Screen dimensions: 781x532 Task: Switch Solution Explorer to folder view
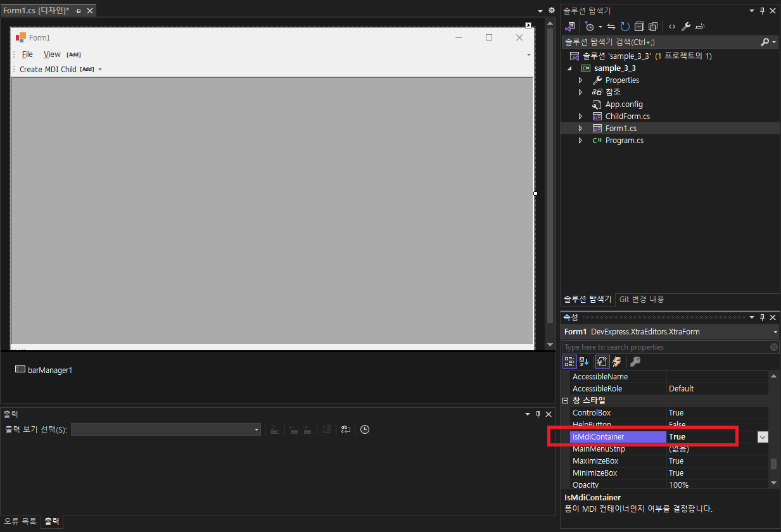pyautogui.click(x=571, y=27)
